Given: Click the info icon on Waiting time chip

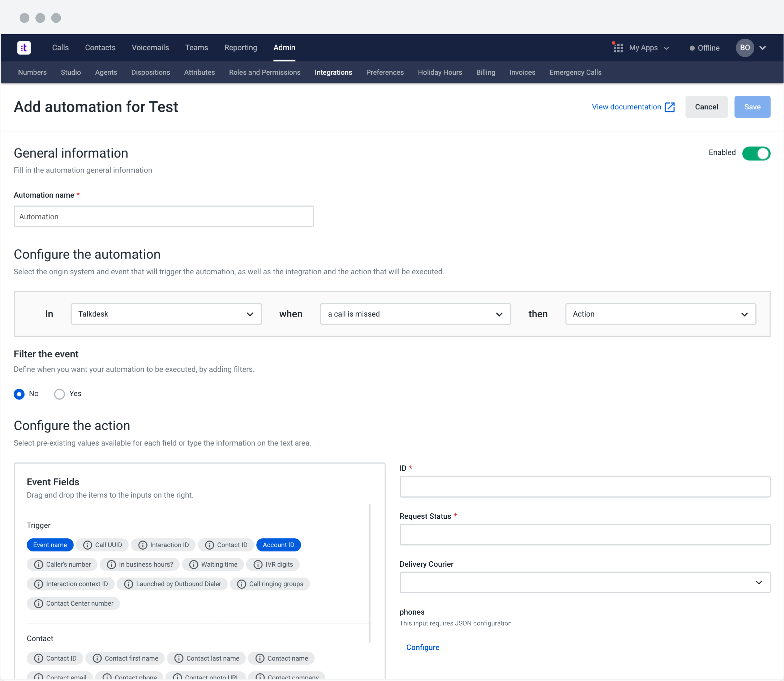Looking at the screenshot, I should 194,564.
